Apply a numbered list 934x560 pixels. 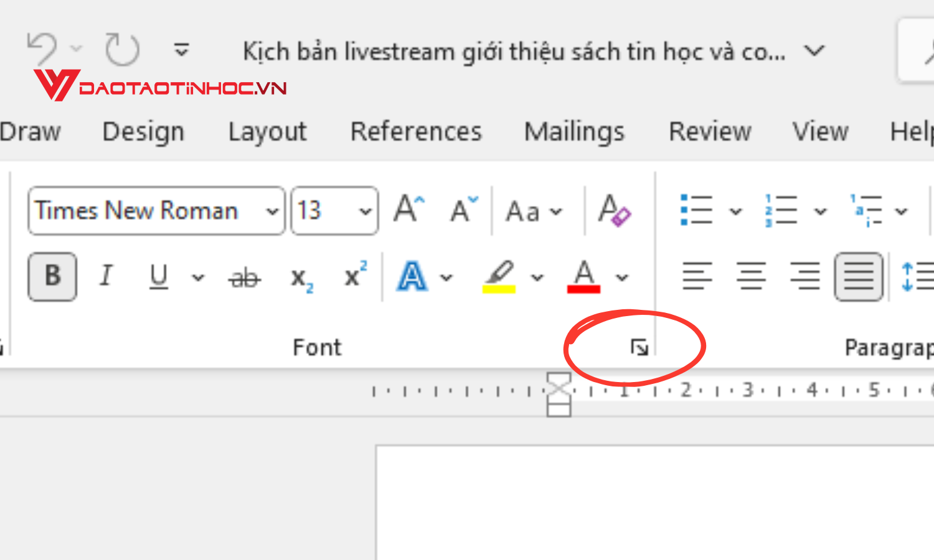coord(781,210)
